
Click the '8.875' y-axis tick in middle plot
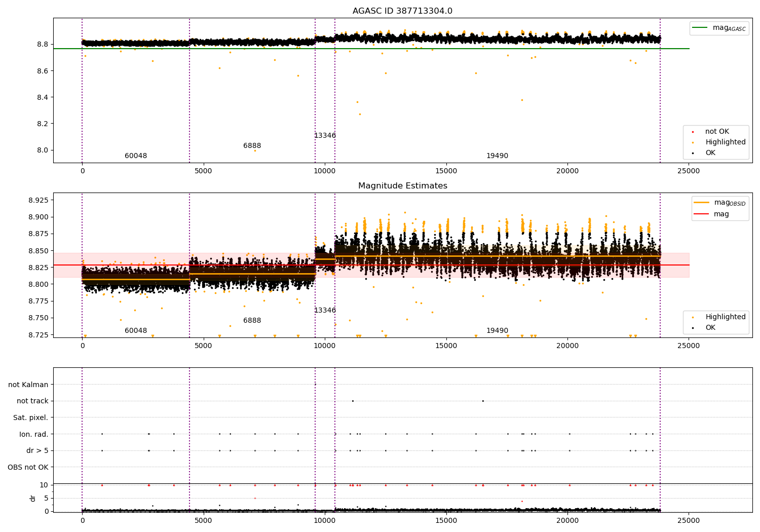pos(39,234)
